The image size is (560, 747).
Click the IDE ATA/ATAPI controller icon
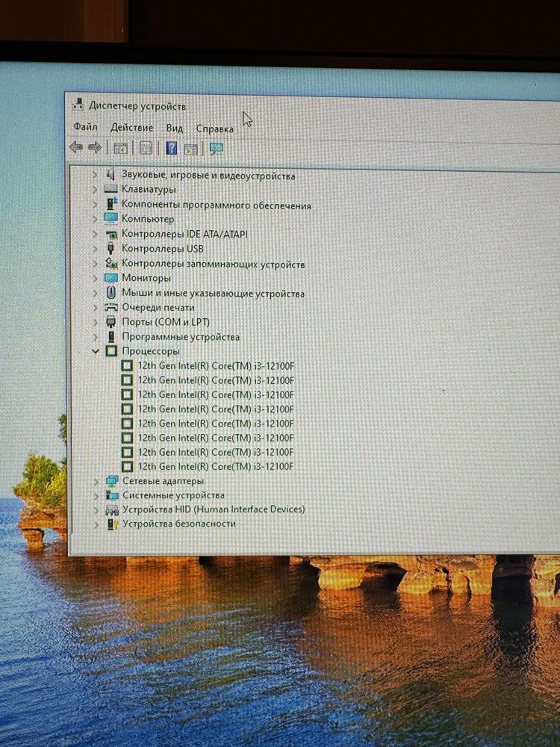click(111, 234)
